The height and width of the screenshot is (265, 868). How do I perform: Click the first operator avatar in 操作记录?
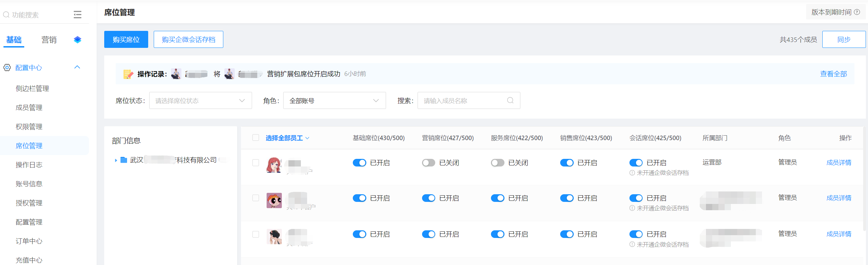click(x=176, y=74)
